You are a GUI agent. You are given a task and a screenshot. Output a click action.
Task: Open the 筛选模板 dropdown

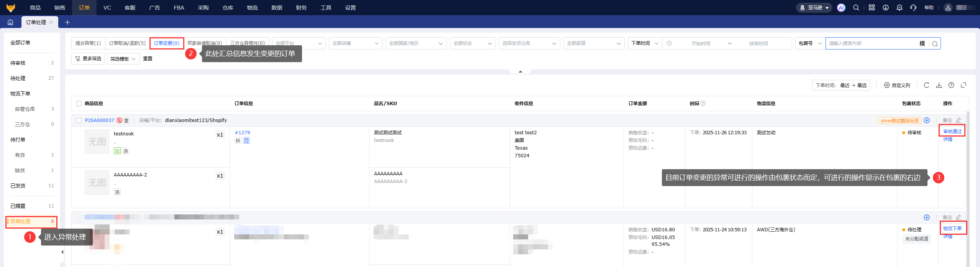pyautogui.click(x=123, y=59)
